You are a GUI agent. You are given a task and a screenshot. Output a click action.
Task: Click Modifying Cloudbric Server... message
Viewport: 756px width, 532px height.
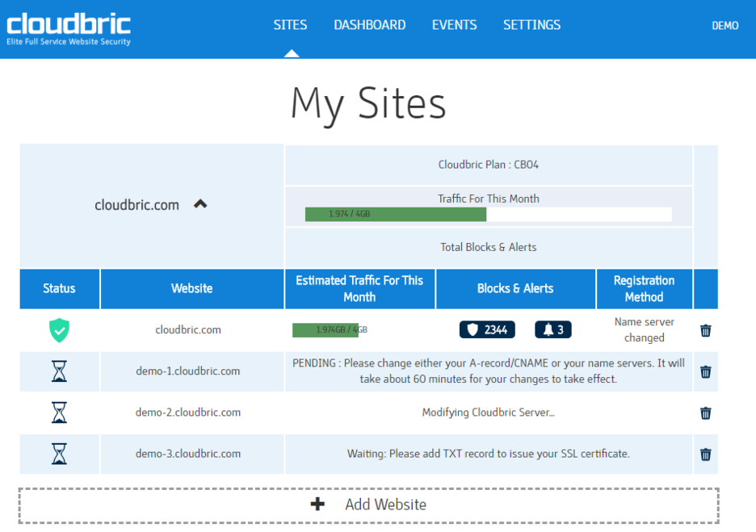coord(489,413)
